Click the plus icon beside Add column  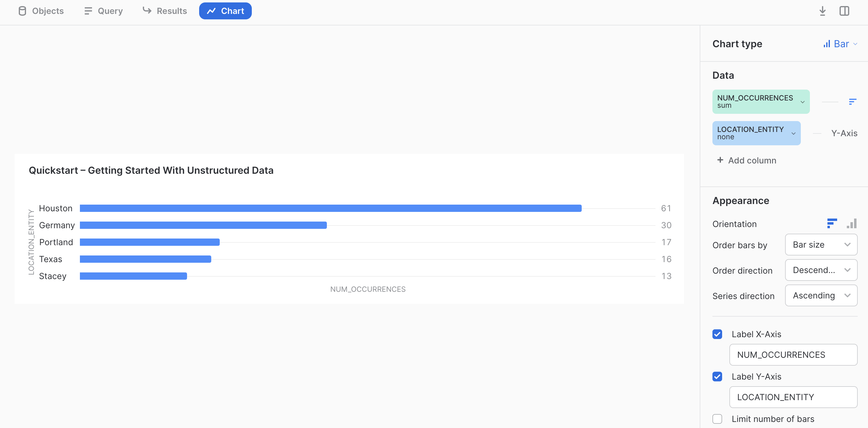(x=720, y=160)
